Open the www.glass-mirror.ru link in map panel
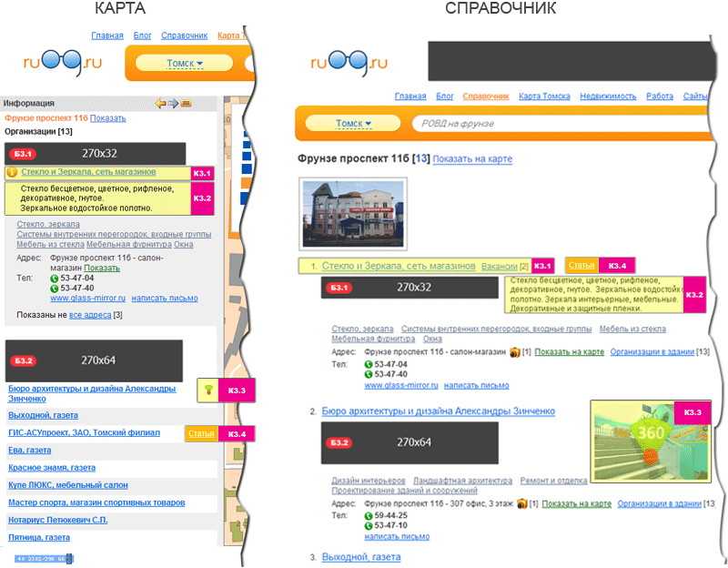The image size is (728, 568). 86,299
